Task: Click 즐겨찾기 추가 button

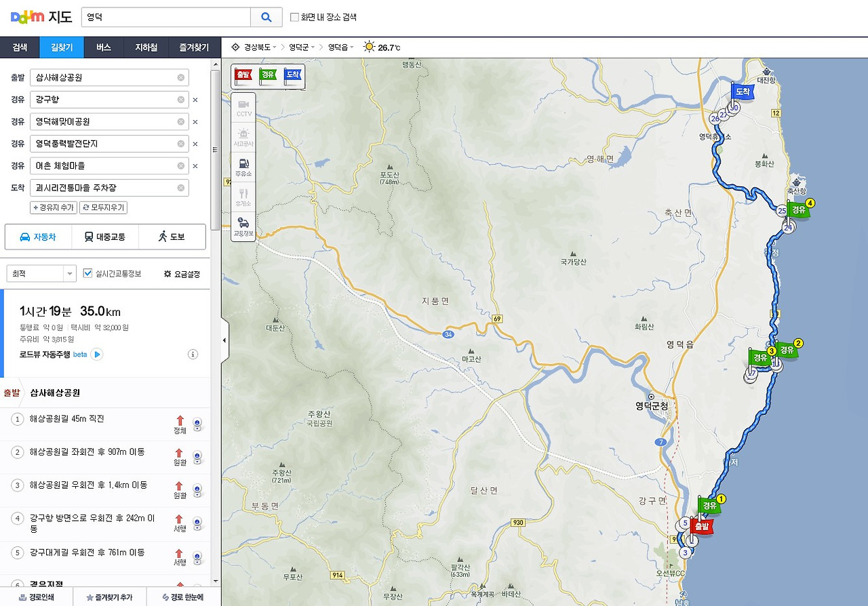Action: (108, 597)
